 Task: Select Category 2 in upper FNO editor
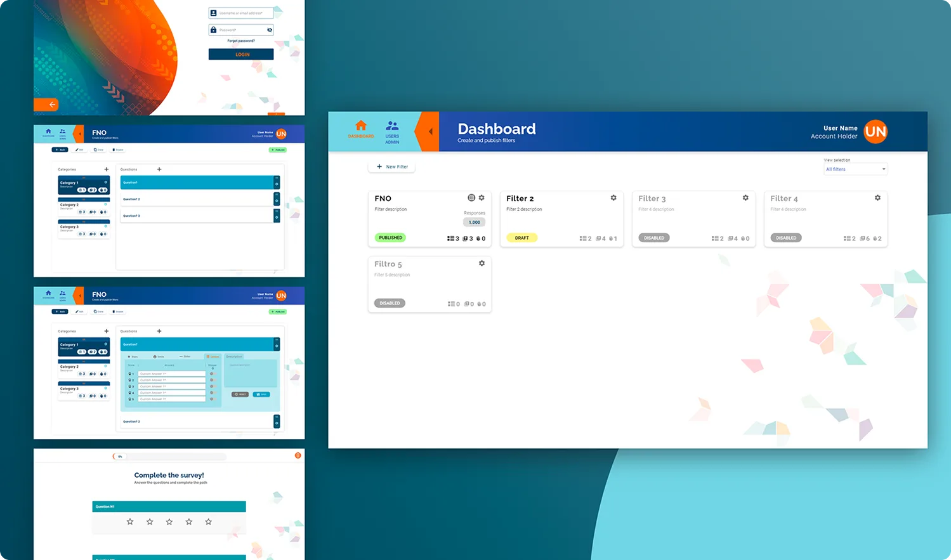click(x=84, y=207)
